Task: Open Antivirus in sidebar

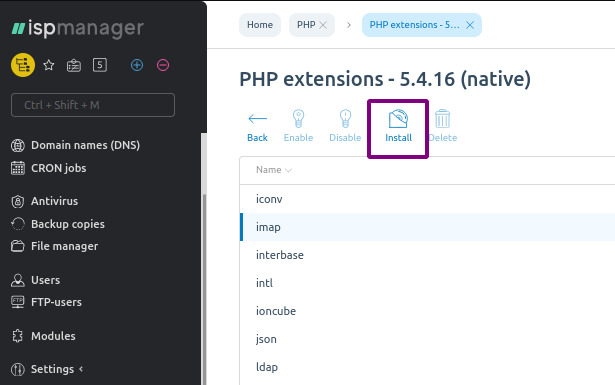Action: coord(54,201)
